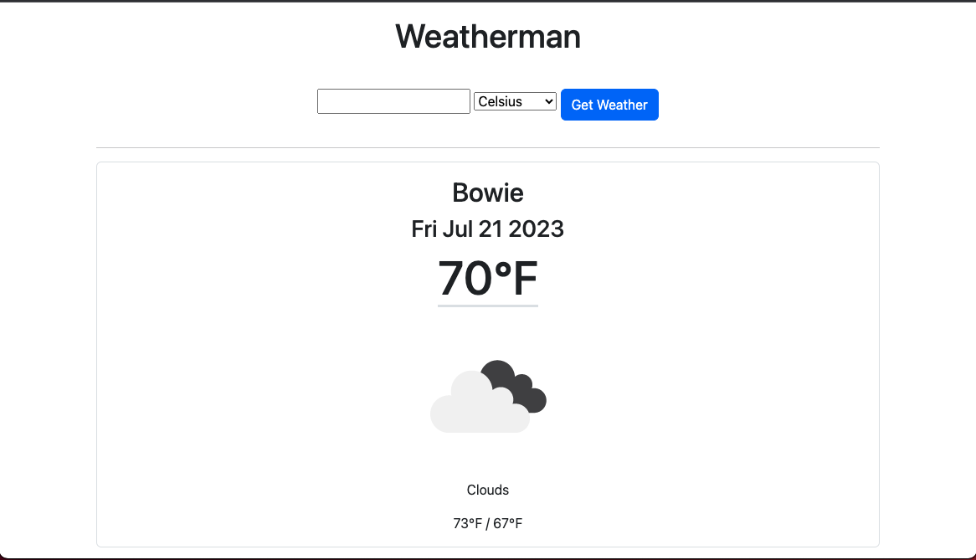
Task: Click the 73°F high temperature
Action: [x=467, y=524]
